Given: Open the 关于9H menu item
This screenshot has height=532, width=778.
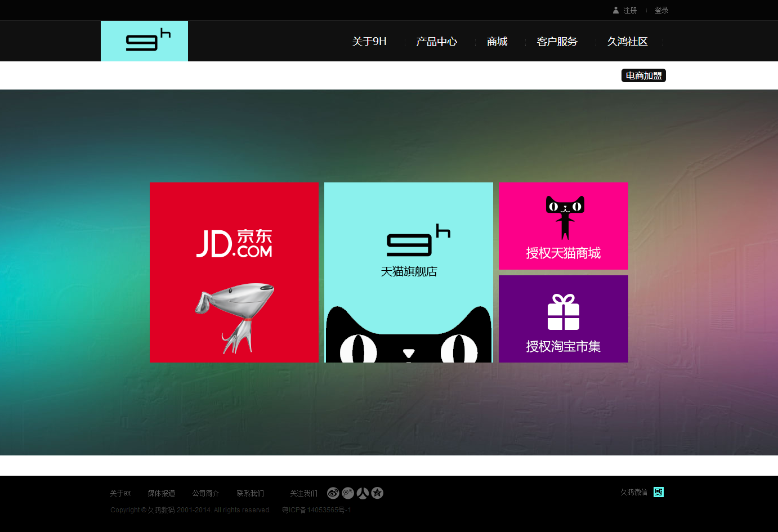Looking at the screenshot, I should point(369,42).
